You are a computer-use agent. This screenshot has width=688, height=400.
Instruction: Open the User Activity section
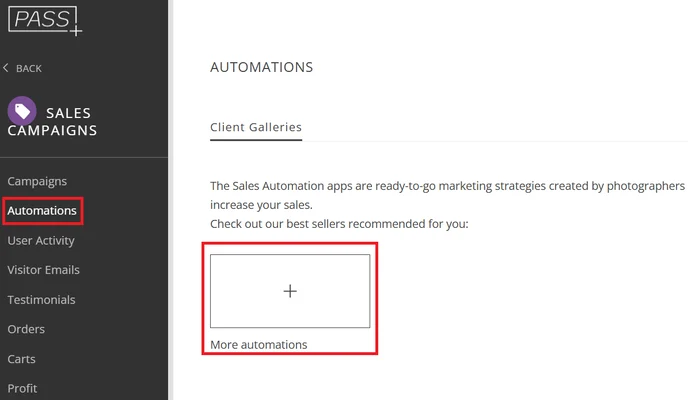click(41, 240)
